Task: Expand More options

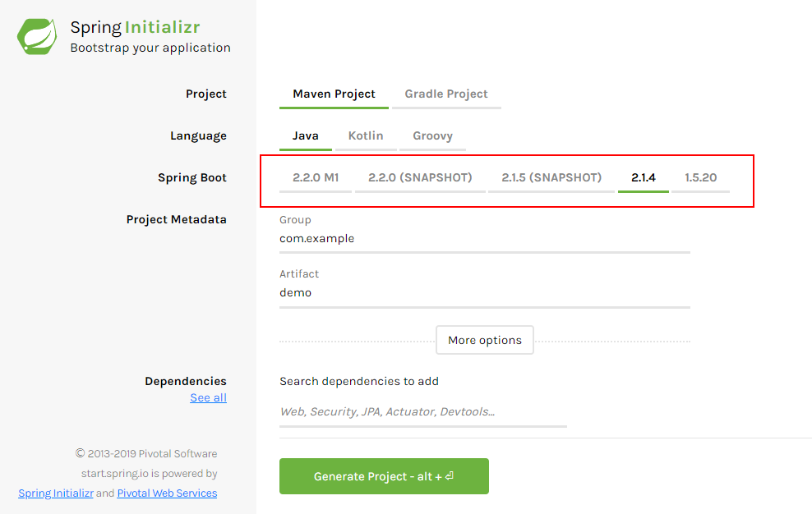Action: click(x=485, y=340)
